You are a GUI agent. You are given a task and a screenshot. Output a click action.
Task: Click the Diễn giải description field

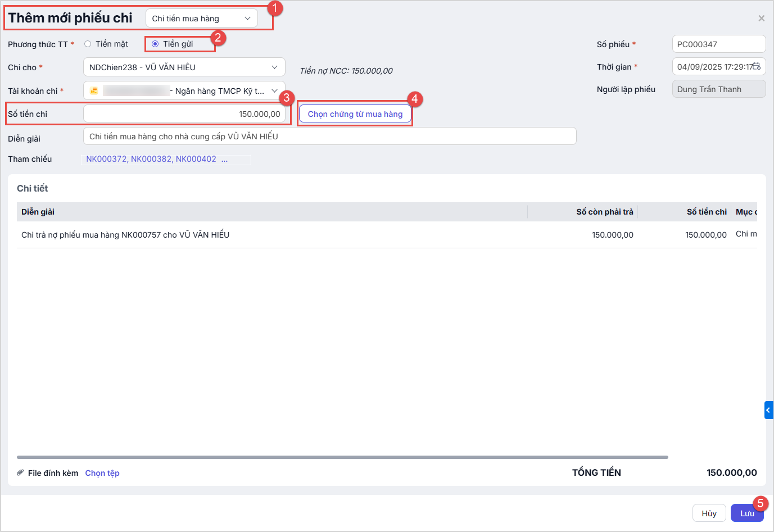[330, 136]
